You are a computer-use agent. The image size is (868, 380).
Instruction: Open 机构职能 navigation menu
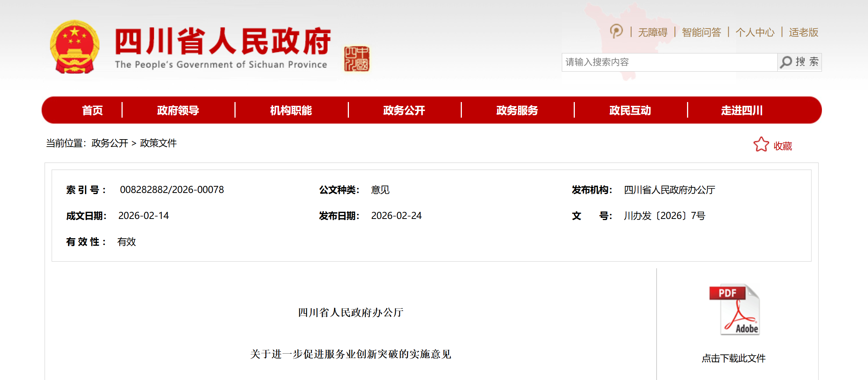click(x=291, y=110)
